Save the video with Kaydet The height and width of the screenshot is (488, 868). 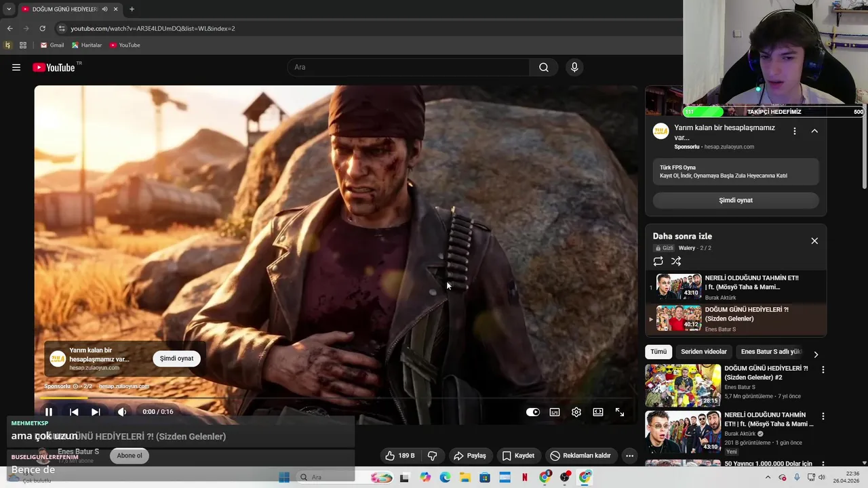pos(518,455)
